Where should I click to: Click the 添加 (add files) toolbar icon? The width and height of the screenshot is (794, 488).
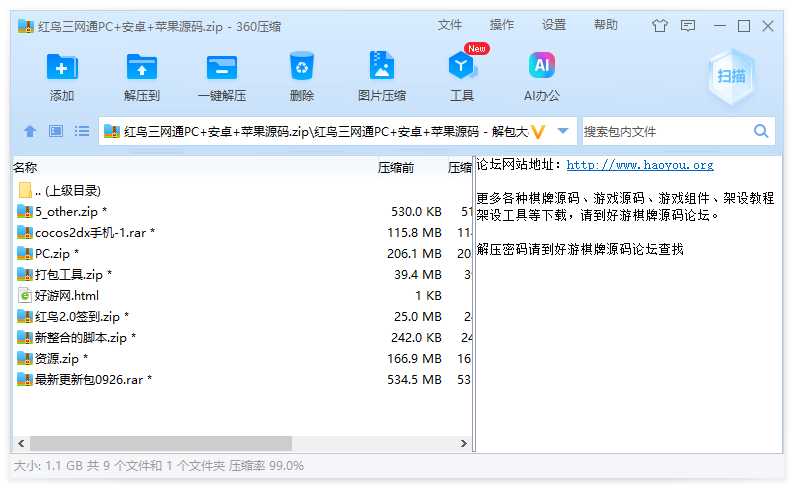tap(62, 66)
